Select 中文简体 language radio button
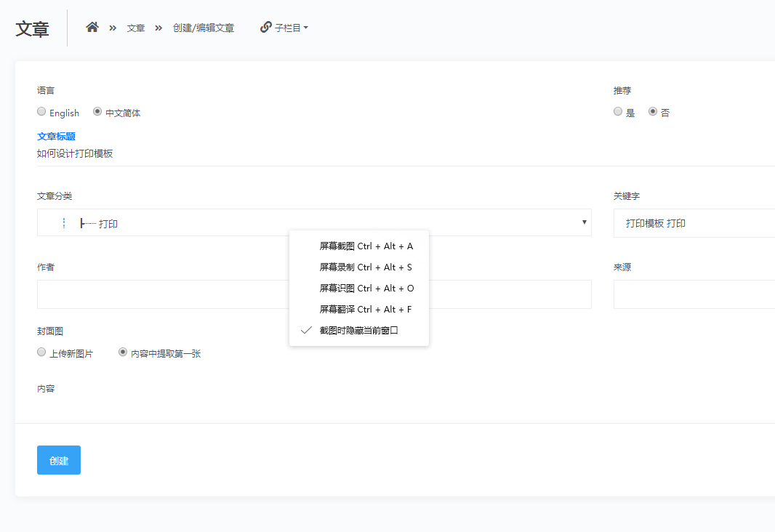 point(97,112)
